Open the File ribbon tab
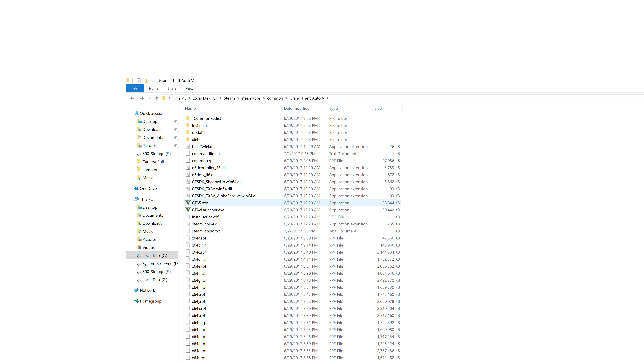644x362 pixels. click(x=135, y=88)
